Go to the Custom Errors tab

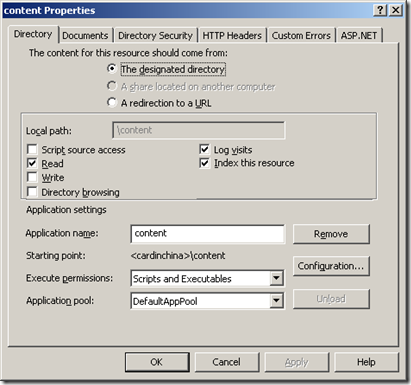point(301,35)
